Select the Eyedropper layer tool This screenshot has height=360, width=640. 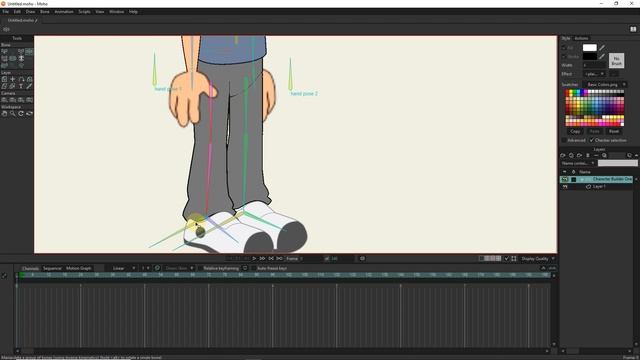point(29,86)
